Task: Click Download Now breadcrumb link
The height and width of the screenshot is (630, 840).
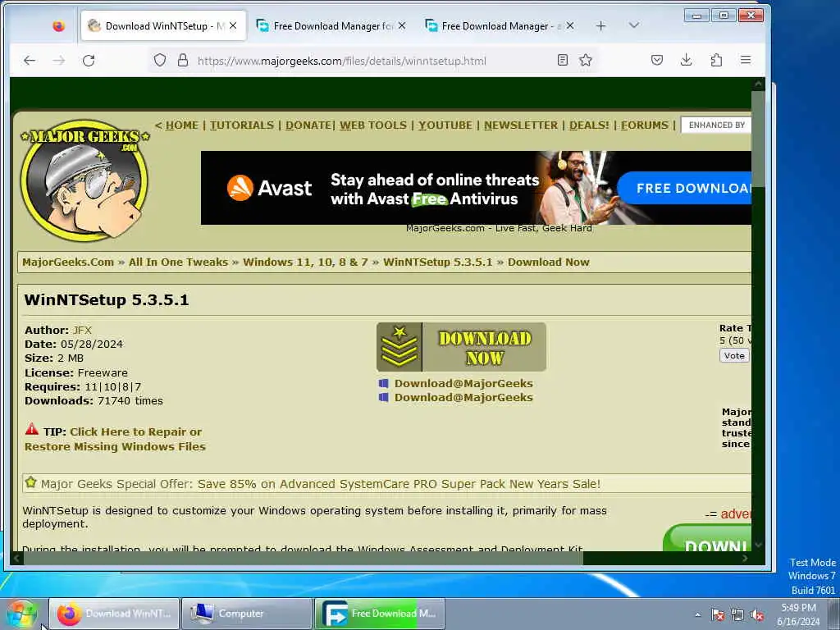Action: pyautogui.click(x=549, y=262)
